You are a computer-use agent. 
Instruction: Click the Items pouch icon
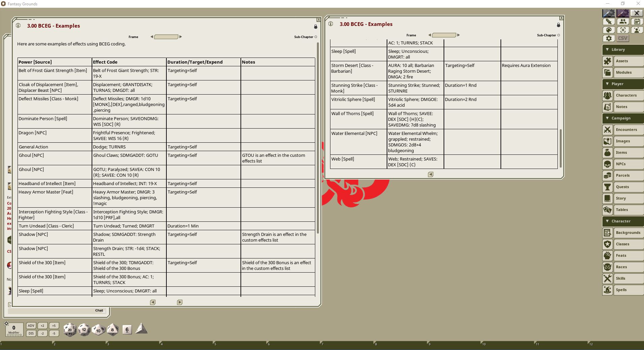608,152
